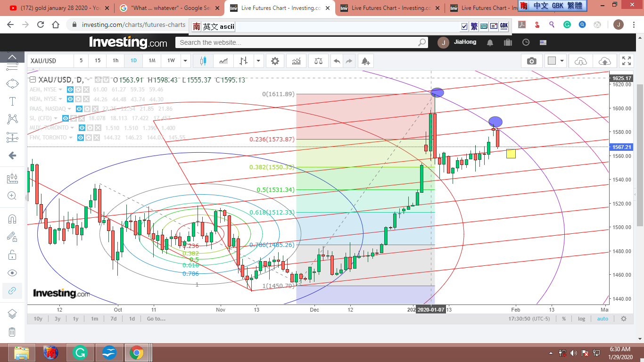Click the compare symbols scales icon

(318, 61)
